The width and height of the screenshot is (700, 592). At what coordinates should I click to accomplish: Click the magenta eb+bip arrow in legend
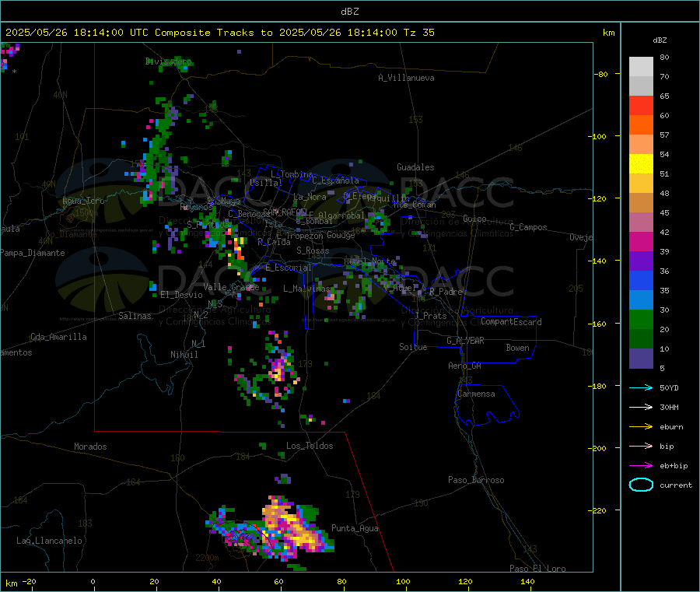(x=641, y=466)
